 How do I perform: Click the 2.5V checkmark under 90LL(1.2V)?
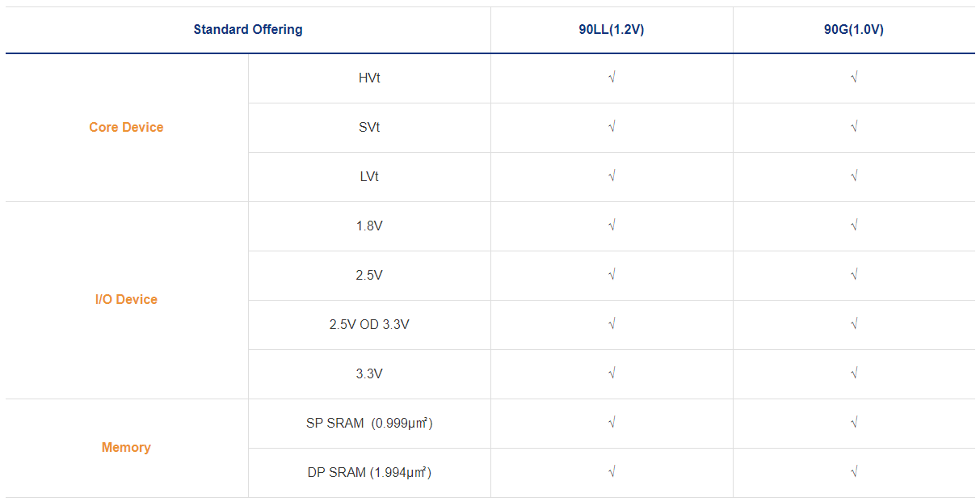pyautogui.click(x=612, y=276)
